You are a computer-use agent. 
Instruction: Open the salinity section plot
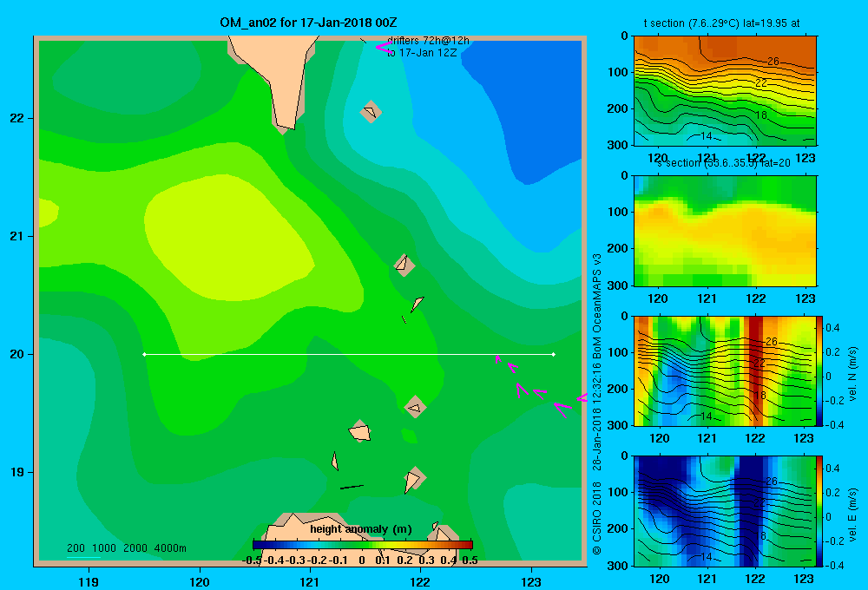tap(725, 231)
